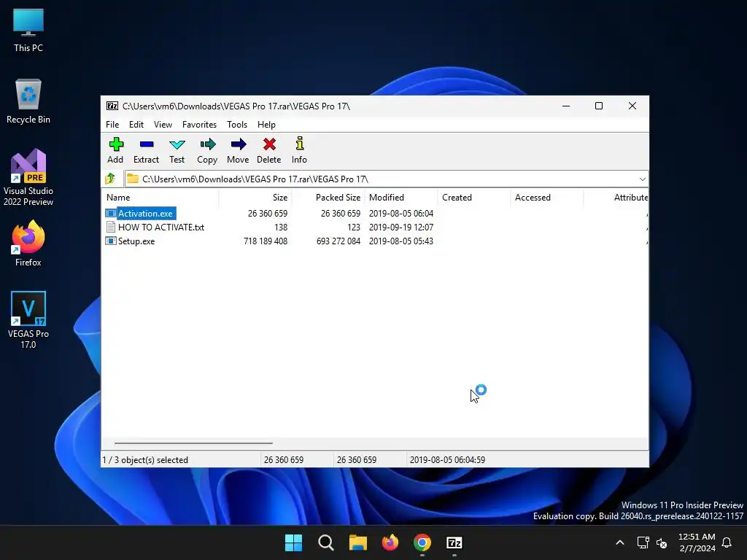Click the Setup.exe file icon
Image resolution: width=747 pixels, height=560 pixels.
point(111,241)
